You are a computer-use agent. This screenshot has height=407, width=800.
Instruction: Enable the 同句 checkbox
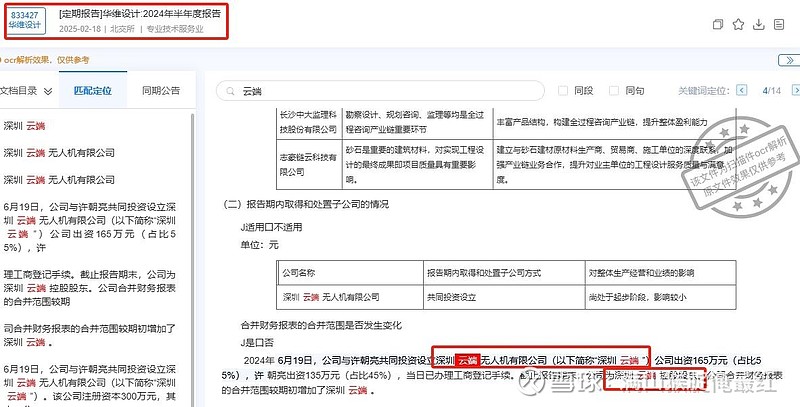(x=614, y=91)
